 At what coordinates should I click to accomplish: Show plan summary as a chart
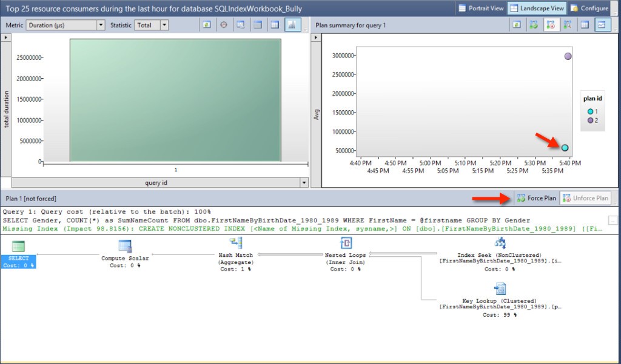coord(602,25)
